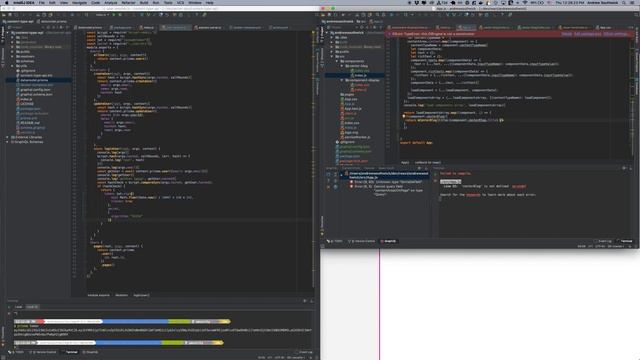Select the Local terminal tab

coord(18,307)
